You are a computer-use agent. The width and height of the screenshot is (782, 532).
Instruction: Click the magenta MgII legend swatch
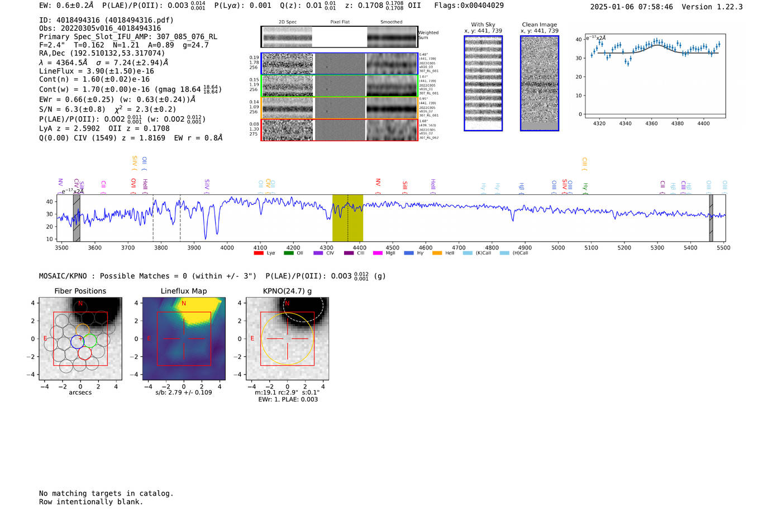coord(378,253)
